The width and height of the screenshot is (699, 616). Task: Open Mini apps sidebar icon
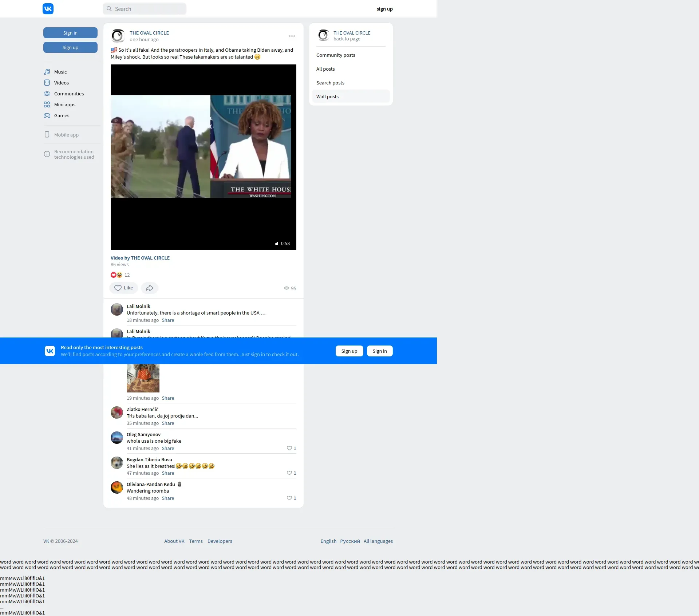(x=47, y=104)
